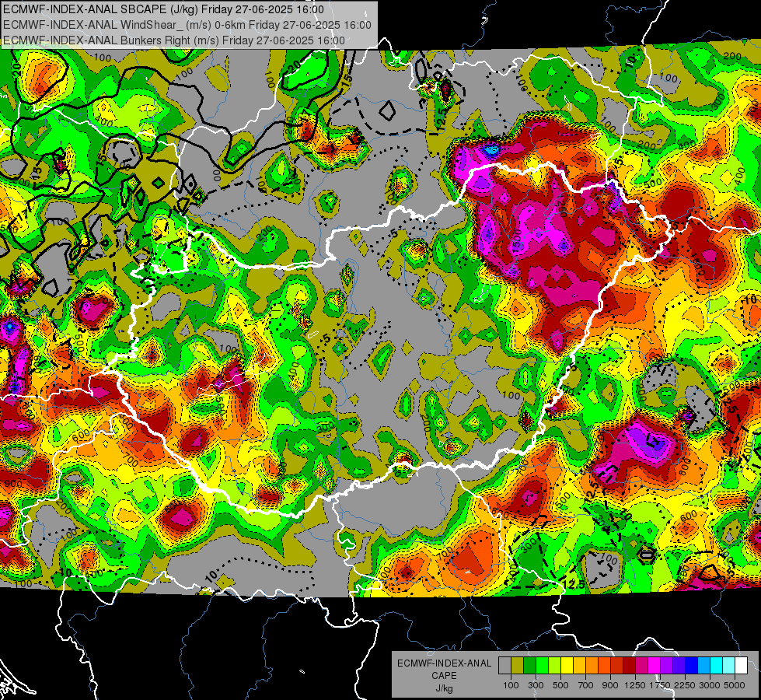Click the 500 value under the legend
Viewport: 761px width, 700px height.
pyautogui.click(x=560, y=685)
